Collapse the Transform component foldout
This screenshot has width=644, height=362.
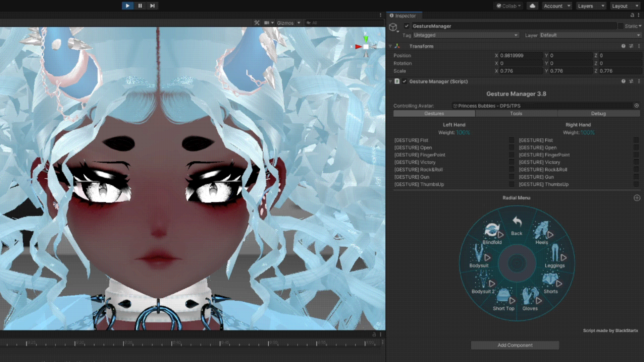[390, 46]
